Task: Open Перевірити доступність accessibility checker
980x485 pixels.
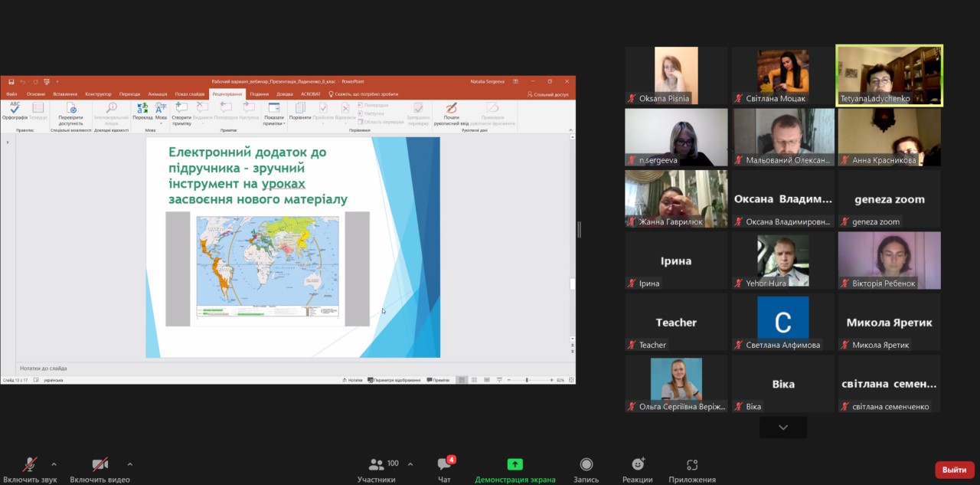Action: coord(70,114)
